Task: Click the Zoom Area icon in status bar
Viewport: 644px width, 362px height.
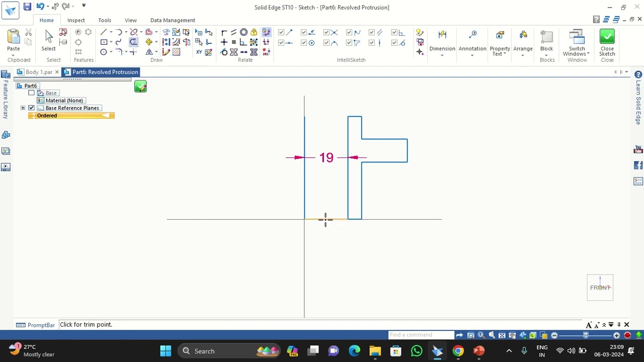Action: click(x=471, y=335)
